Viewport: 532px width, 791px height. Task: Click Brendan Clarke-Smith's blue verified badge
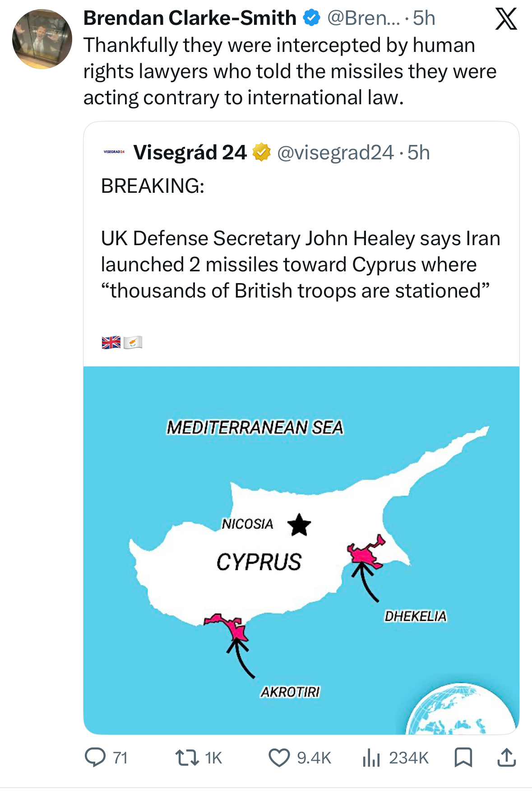click(311, 18)
